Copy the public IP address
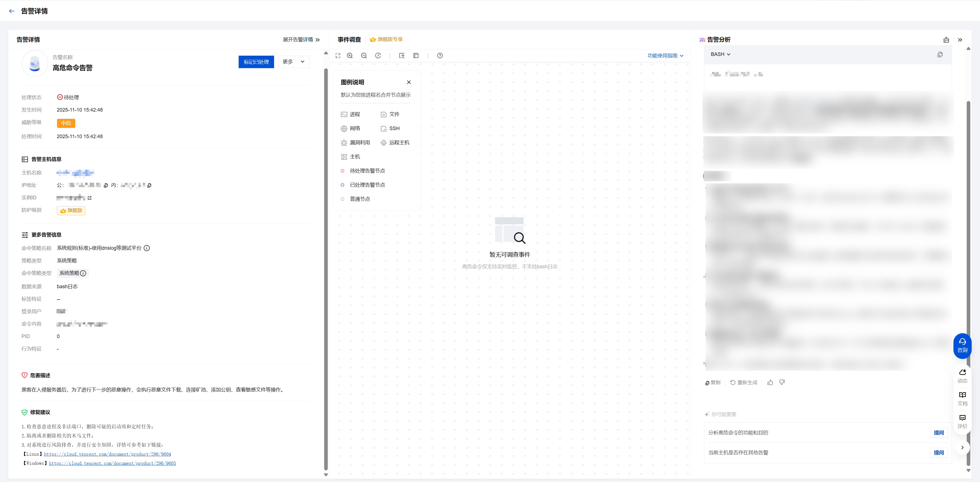The width and height of the screenshot is (980, 482). click(x=106, y=185)
